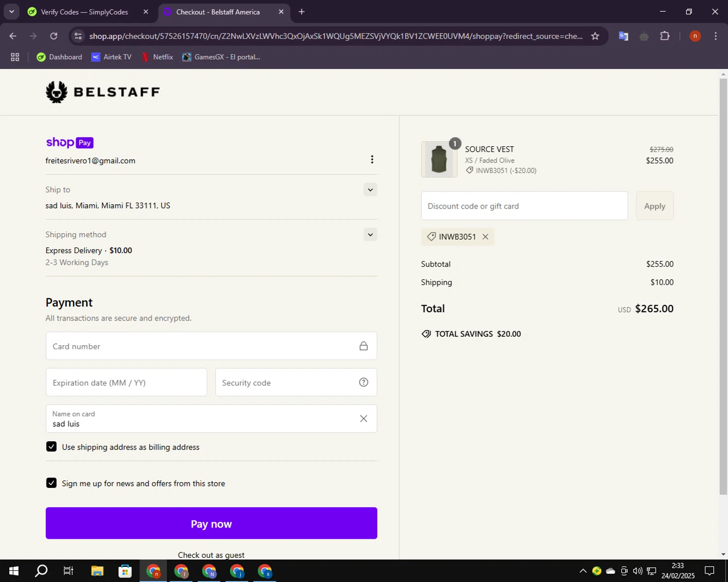Open Windows taskbar search
The width and height of the screenshot is (728, 582).
[x=41, y=571]
